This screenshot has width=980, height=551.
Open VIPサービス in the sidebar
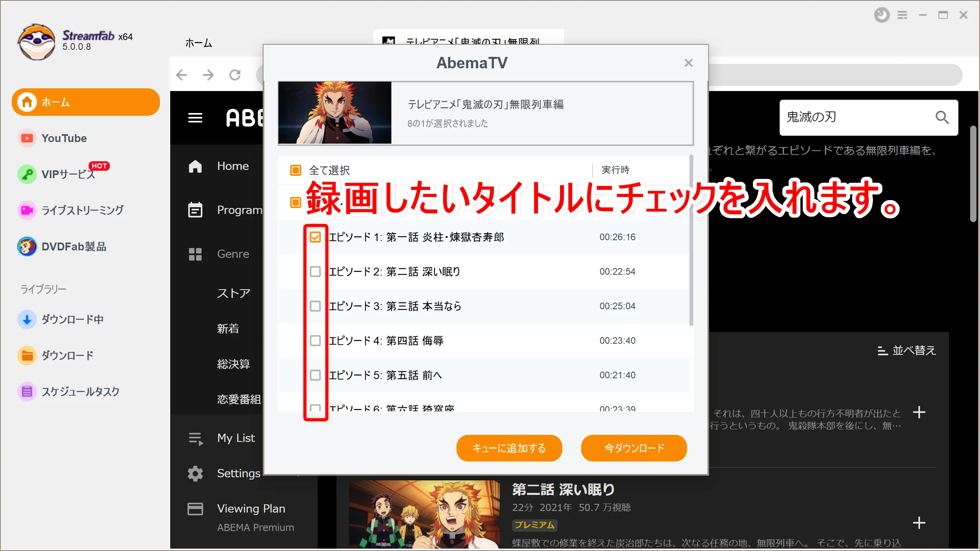tap(68, 174)
